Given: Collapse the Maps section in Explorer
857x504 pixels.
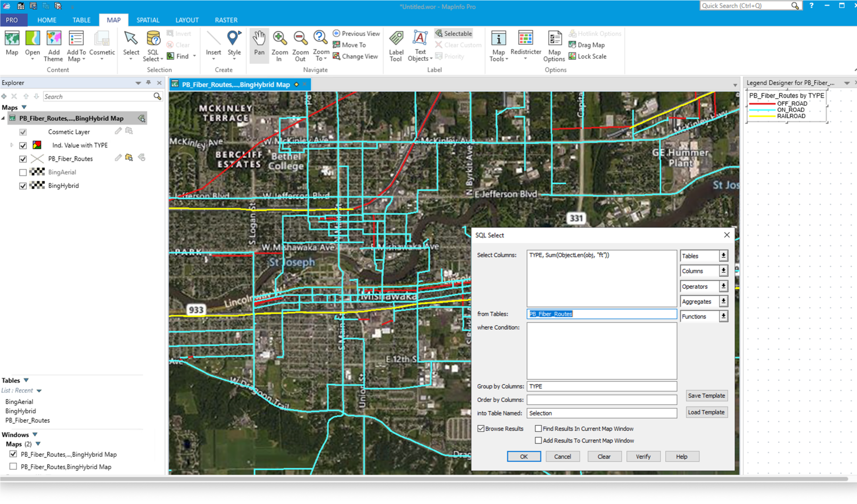Looking at the screenshot, I should pos(24,108).
